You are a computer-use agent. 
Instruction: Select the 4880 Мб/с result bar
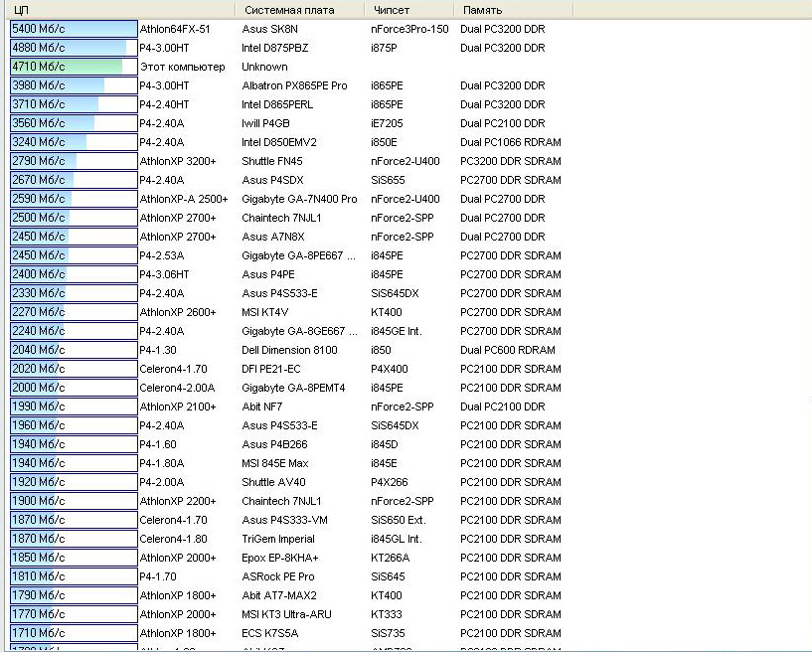74,48
